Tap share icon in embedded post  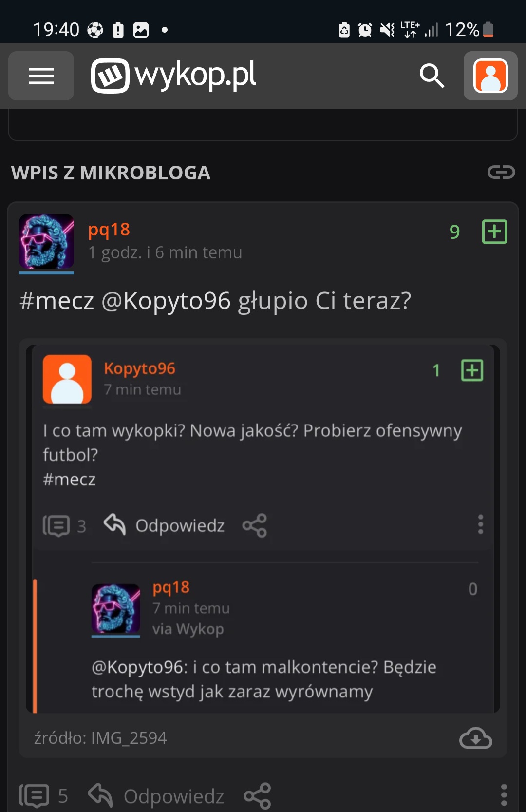pos(255,525)
